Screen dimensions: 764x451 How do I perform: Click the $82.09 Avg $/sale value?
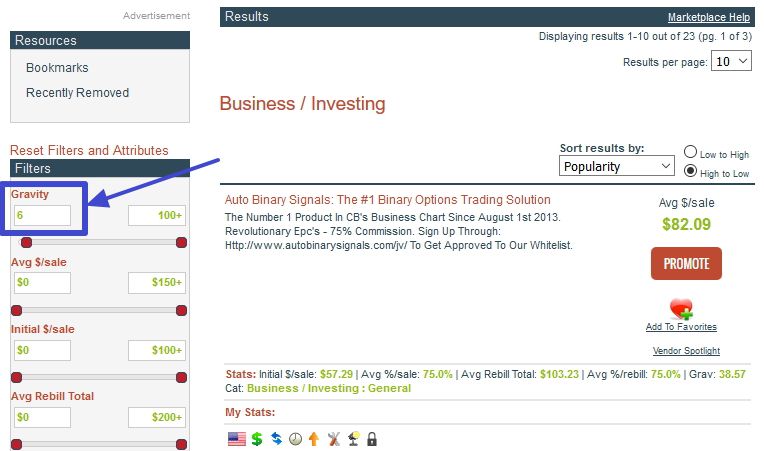(686, 224)
